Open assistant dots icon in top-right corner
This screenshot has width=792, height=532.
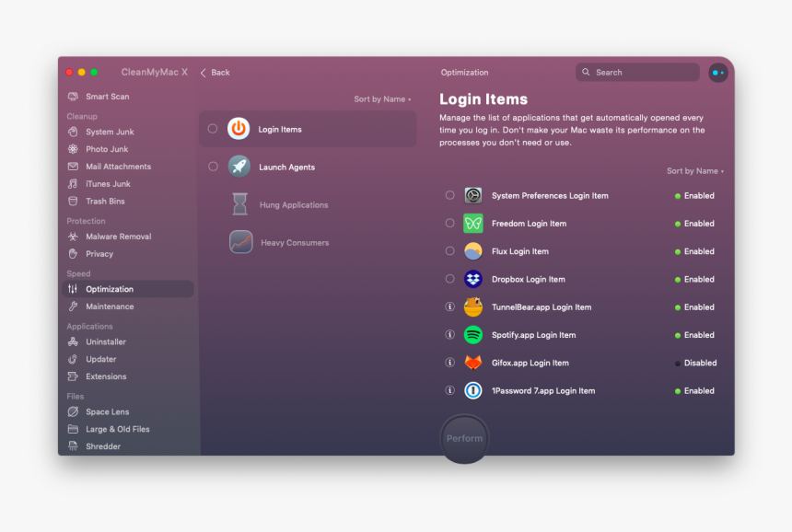point(717,73)
